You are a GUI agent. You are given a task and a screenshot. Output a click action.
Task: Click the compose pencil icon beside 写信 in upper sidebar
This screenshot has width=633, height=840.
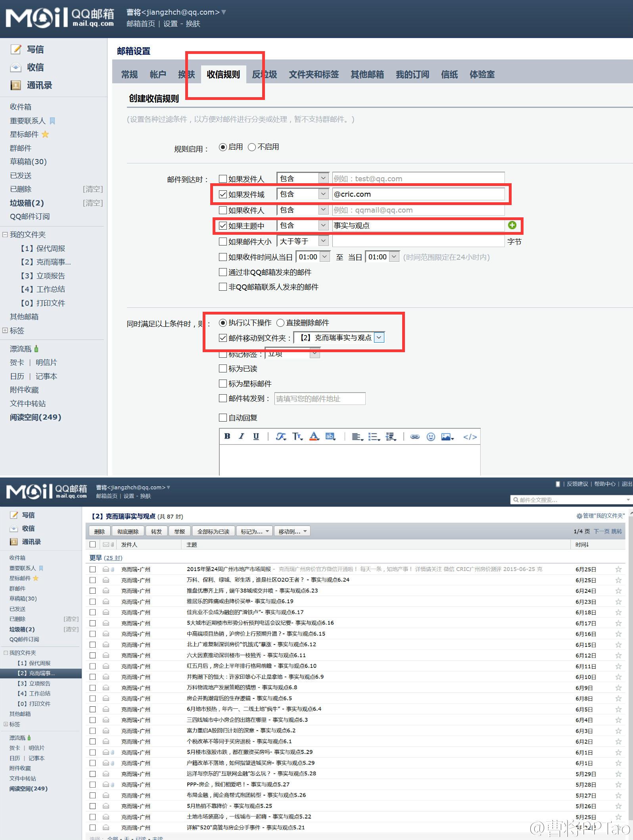15,49
